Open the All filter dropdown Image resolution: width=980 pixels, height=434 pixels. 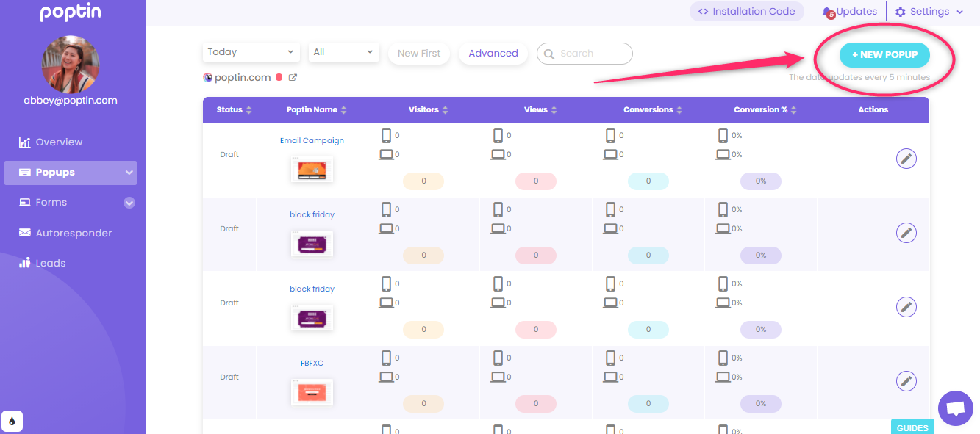(x=344, y=52)
